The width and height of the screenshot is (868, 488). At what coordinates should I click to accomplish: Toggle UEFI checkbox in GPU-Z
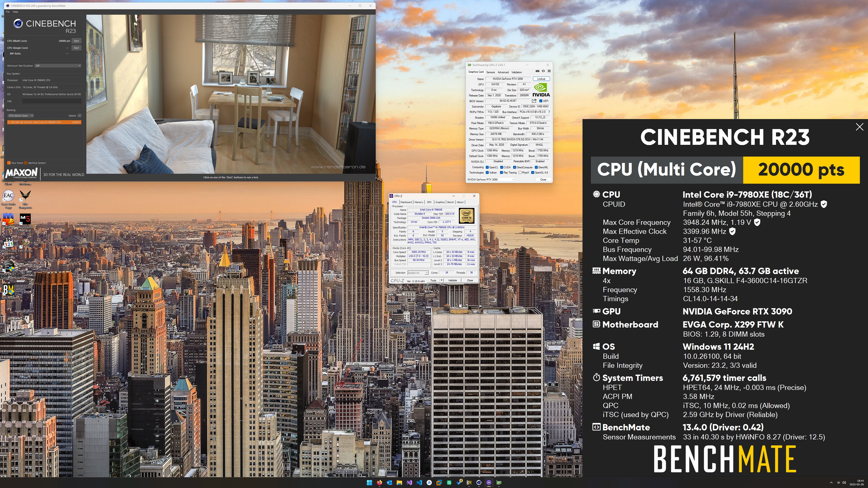[541, 101]
